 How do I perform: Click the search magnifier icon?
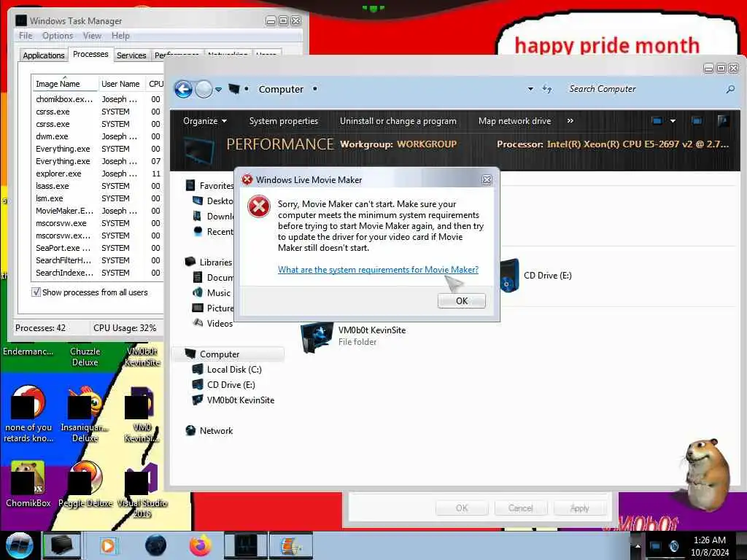click(729, 89)
